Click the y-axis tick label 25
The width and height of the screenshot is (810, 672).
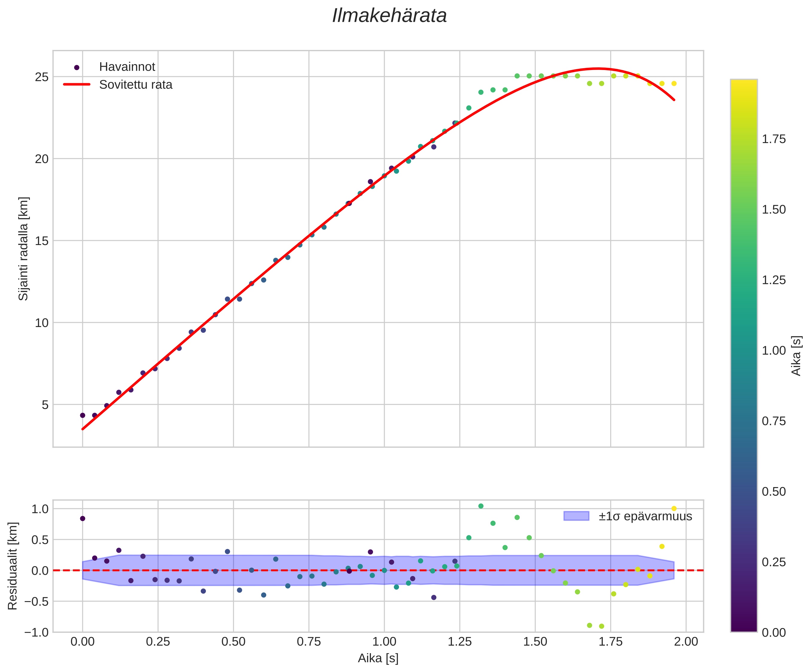tap(42, 77)
